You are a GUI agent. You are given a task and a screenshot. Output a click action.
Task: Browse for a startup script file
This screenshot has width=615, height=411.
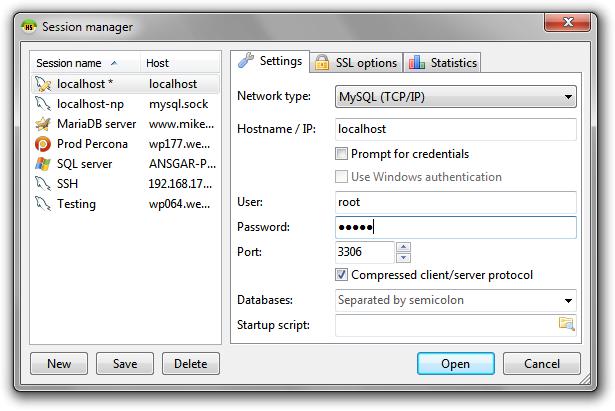tap(566, 324)
